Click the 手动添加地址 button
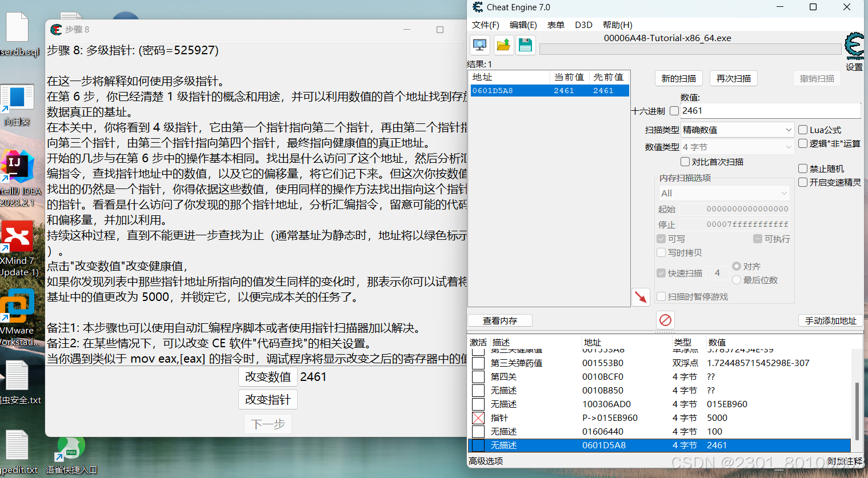Screen dimensions: 868x478 pos(831,320)
